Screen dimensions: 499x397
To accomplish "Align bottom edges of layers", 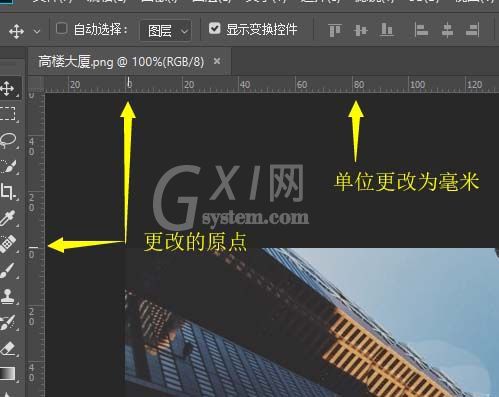I will [x=387, y=30].
